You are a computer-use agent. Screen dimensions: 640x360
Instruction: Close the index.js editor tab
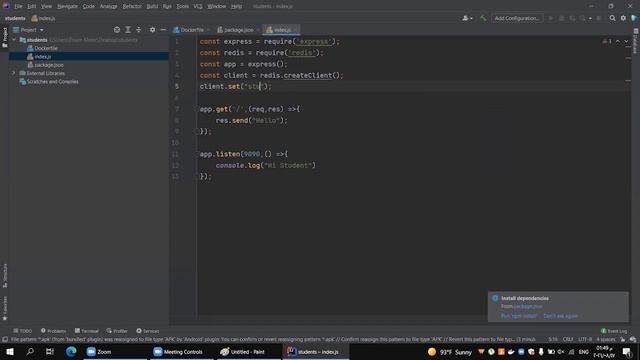click(296, 30)
